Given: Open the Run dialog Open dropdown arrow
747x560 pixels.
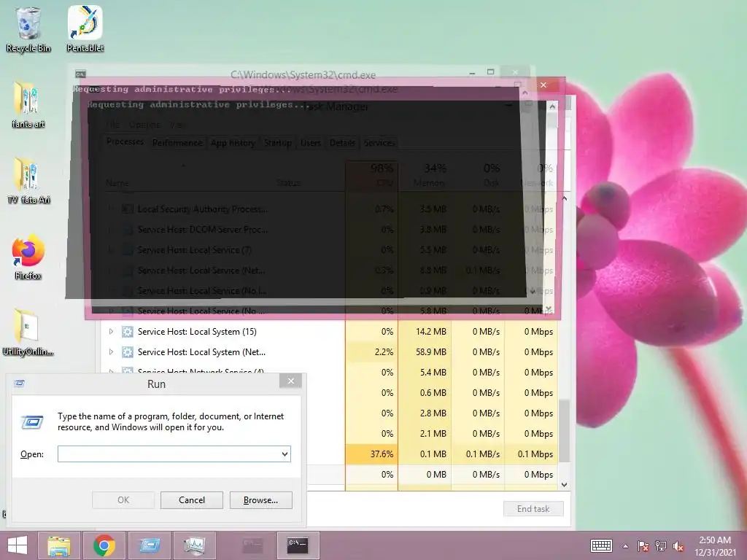Looking at the screenshot, I should coord(285,454).
